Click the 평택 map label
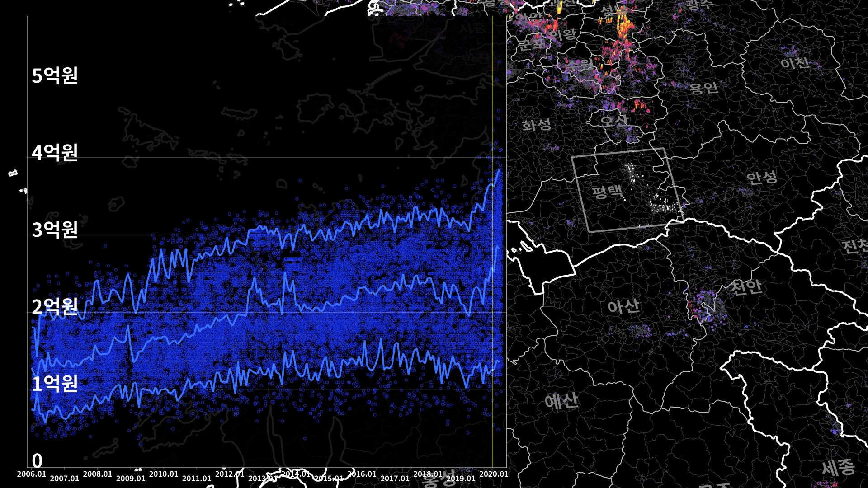 (607, 192)
